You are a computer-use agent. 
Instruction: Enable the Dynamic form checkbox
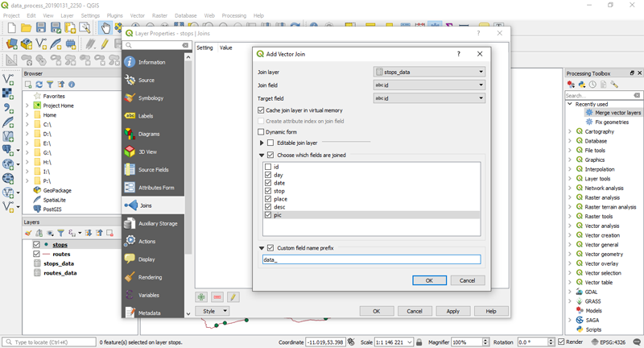(x=261, y=132)
